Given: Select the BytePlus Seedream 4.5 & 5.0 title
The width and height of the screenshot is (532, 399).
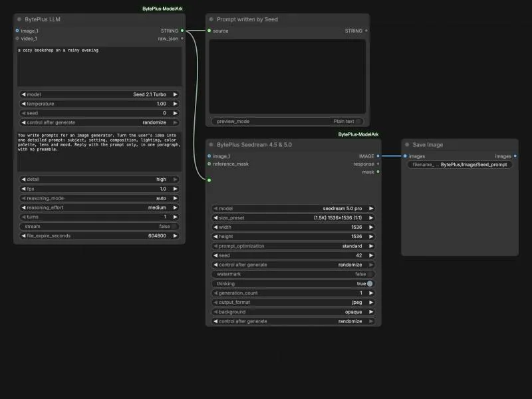Looking at the screenshot, I should (x=255, y=144).
